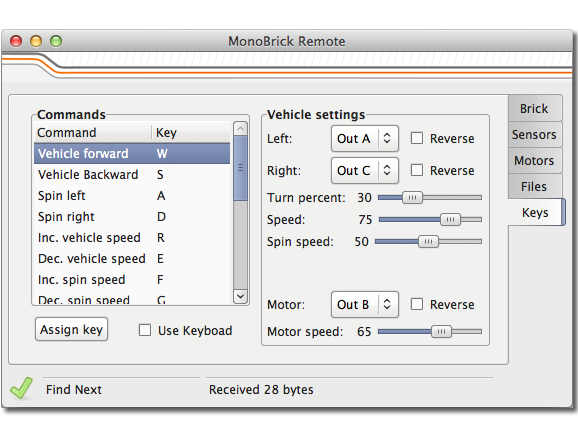Select the Vehicle Backward command row

[132, 174]
